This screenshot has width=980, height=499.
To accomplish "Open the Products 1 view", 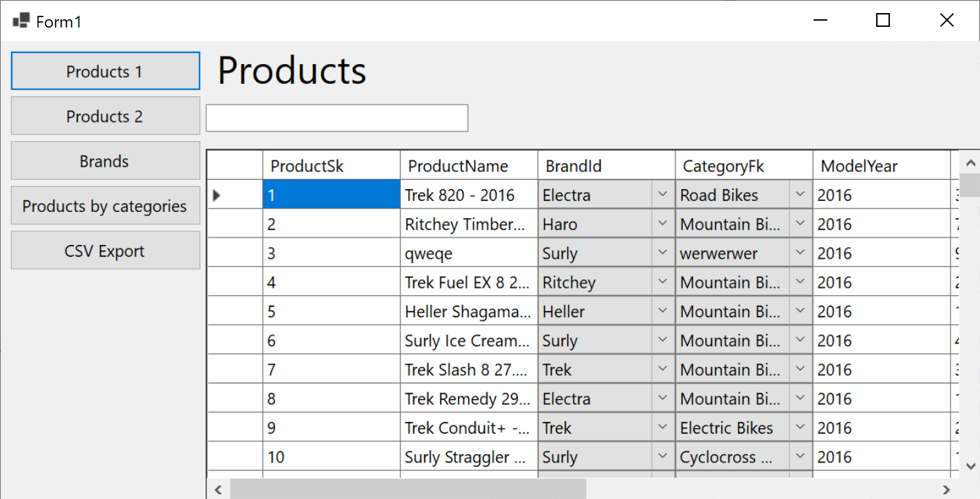I will 105,72.
